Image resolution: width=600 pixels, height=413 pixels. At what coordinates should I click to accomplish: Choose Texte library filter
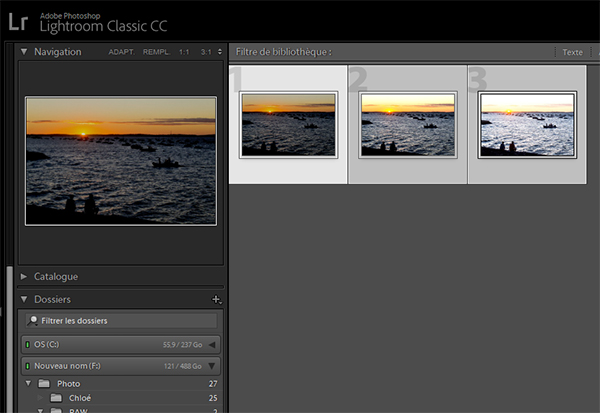point(572,52)
